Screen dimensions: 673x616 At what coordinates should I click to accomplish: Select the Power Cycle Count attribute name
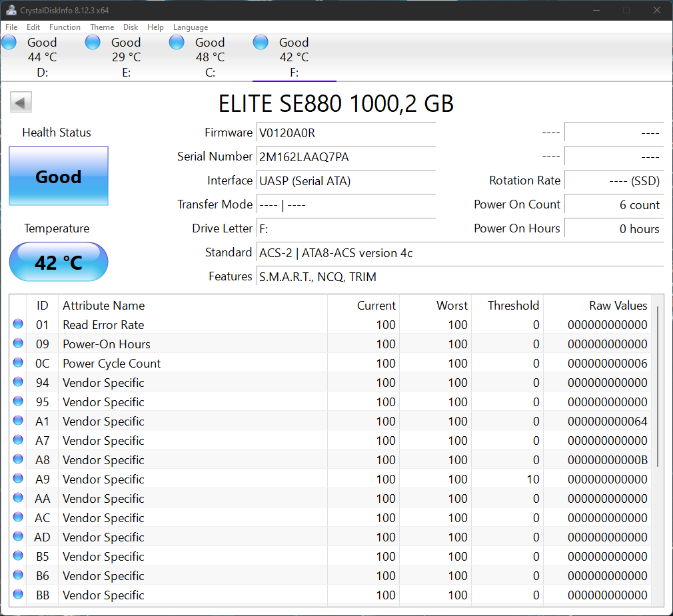point(111,364)
